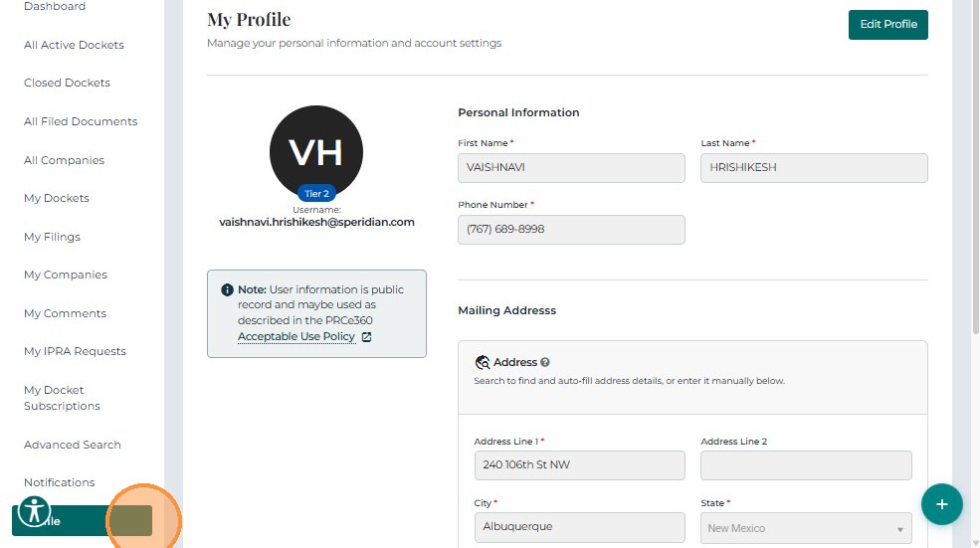Viewport: 980px width, 548px height.
Task: Click the VH profile avatar
Action: (315, 151)
